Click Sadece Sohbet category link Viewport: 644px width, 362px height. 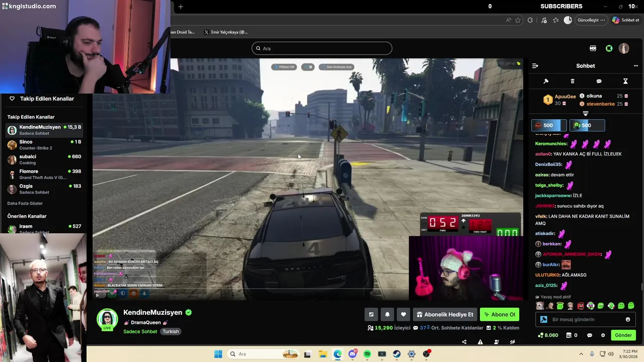140,331
